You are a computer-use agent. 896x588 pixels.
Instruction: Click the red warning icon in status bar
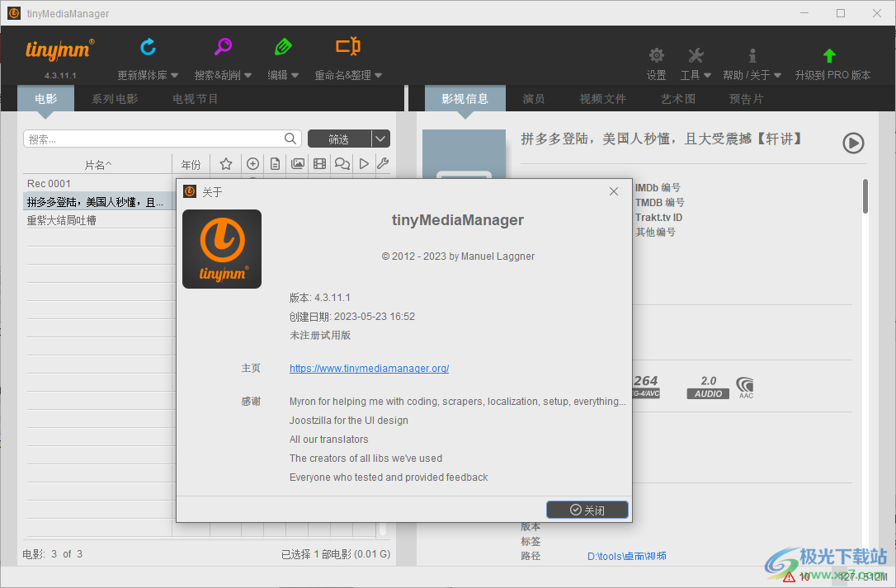point(789,576)
